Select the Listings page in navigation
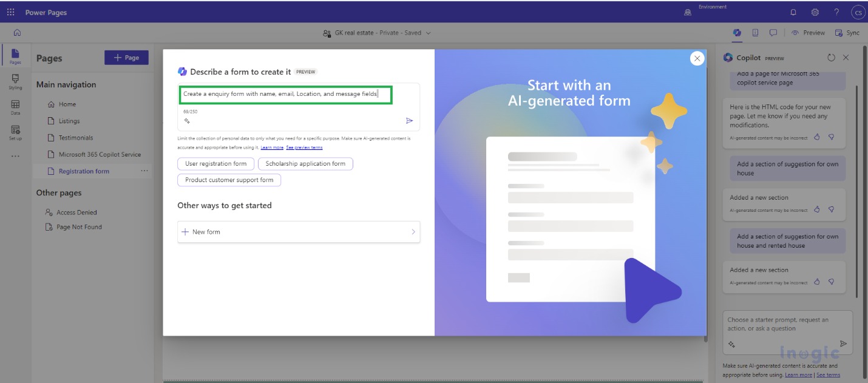Image resolution: width=868 pixels, height=383 pixels. click(69, 121)
